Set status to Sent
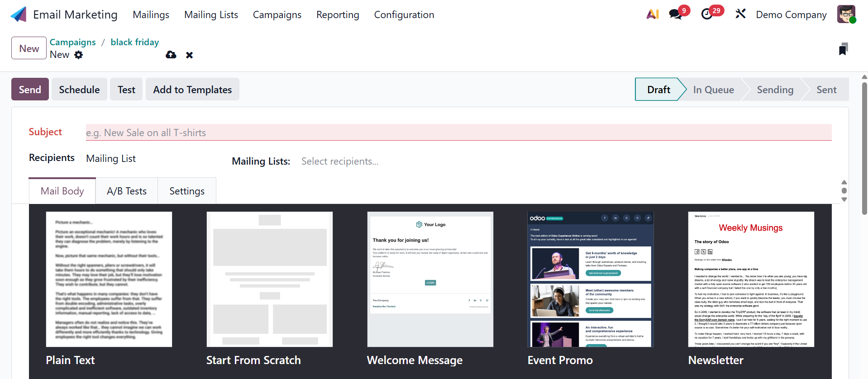 826,90
